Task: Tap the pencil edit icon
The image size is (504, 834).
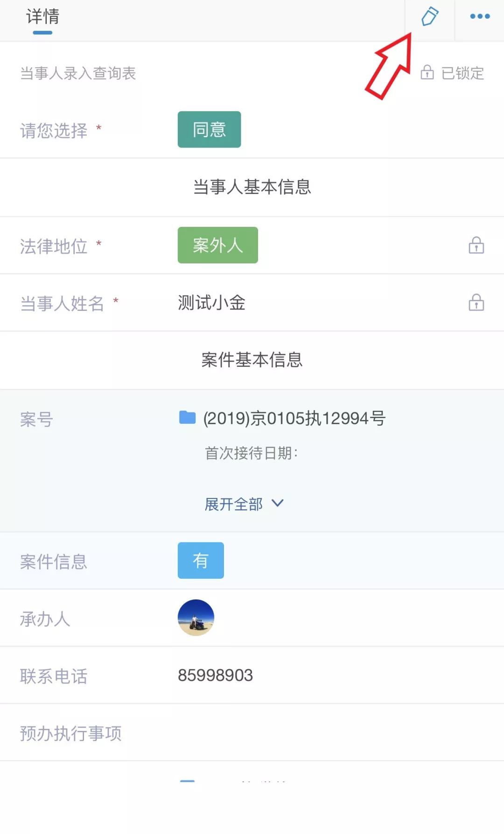Action: [x=429, y=17]
